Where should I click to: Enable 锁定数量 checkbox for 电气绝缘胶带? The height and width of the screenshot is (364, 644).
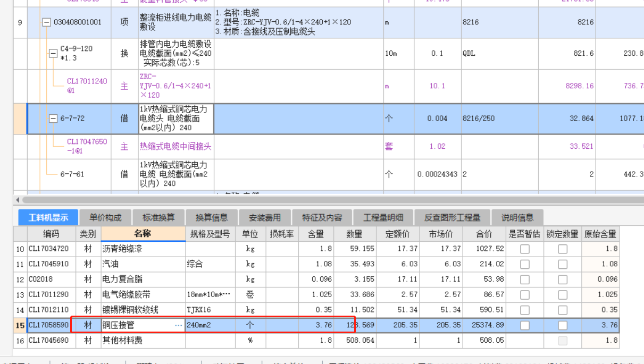coord(563,294)
